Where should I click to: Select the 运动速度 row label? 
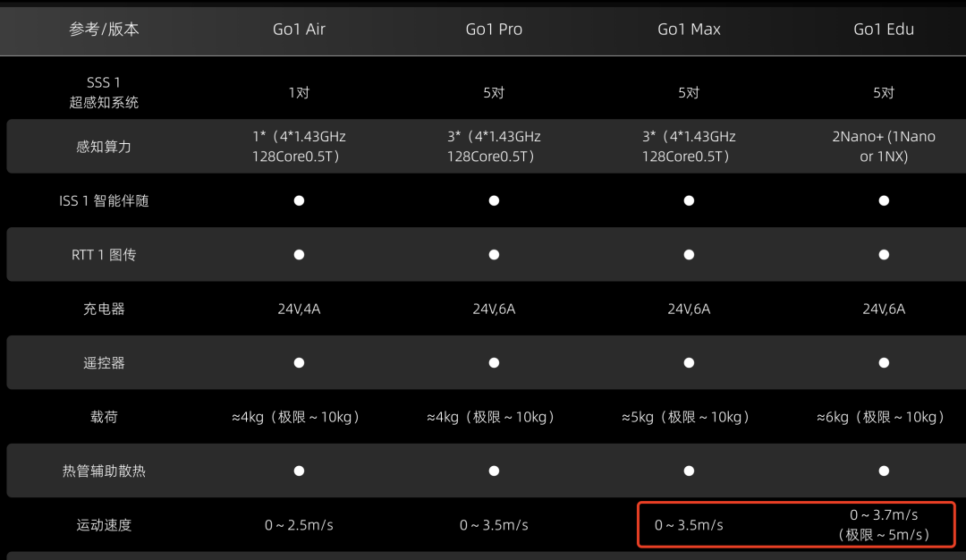pos(104,525)
